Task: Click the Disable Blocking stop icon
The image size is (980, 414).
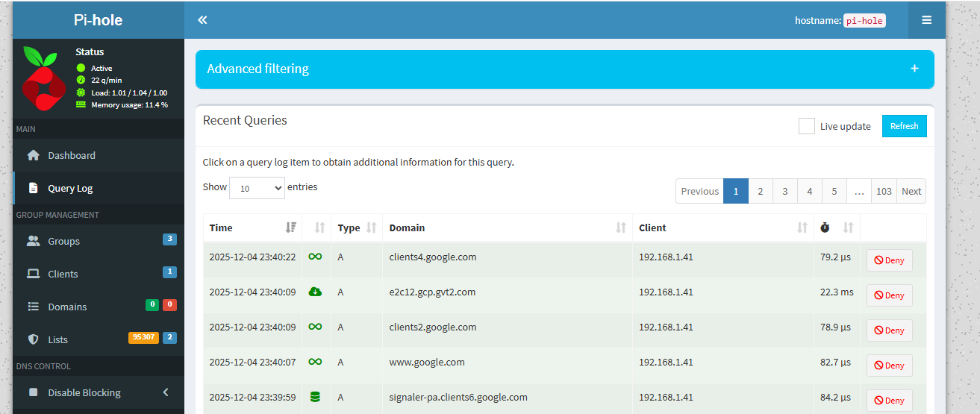Action: point(33,392)
